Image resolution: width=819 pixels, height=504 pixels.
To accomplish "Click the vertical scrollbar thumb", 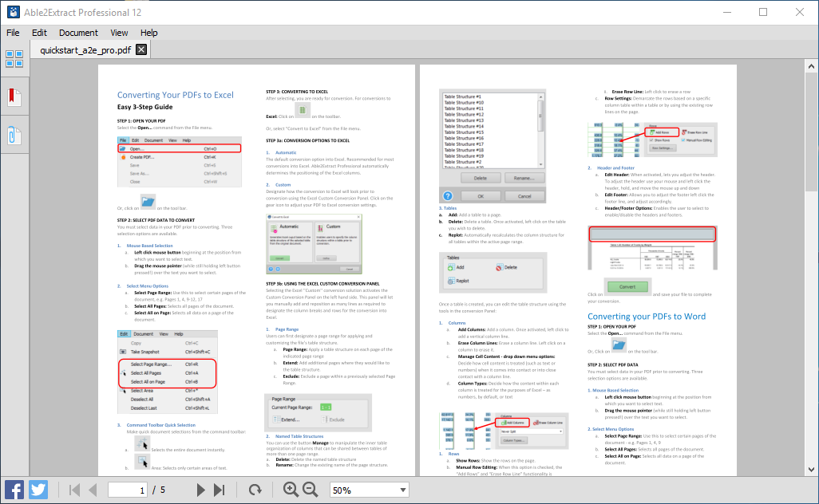I will 811,132.
